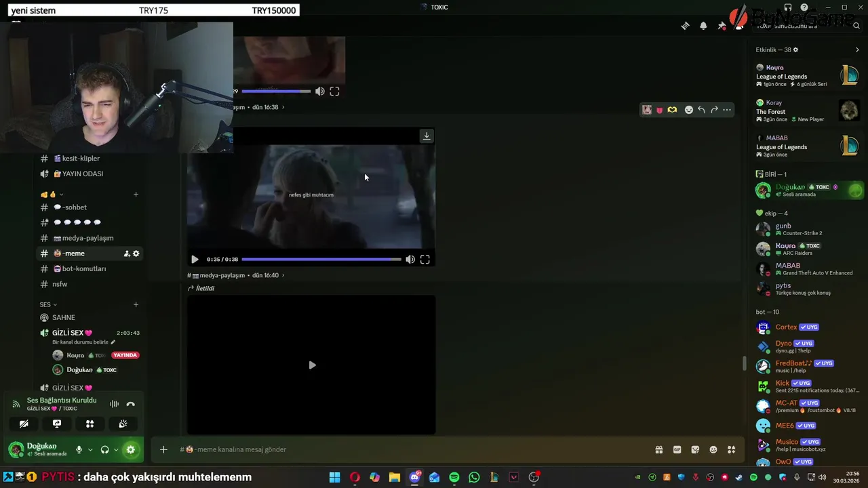
Task: Open the attachment plus menu
Action: point(163,449)
